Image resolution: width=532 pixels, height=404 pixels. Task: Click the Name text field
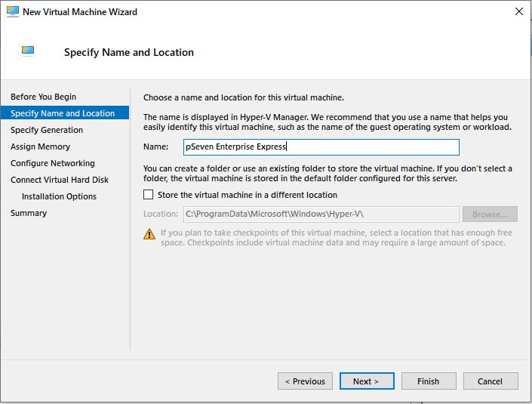tap(321, 147)
